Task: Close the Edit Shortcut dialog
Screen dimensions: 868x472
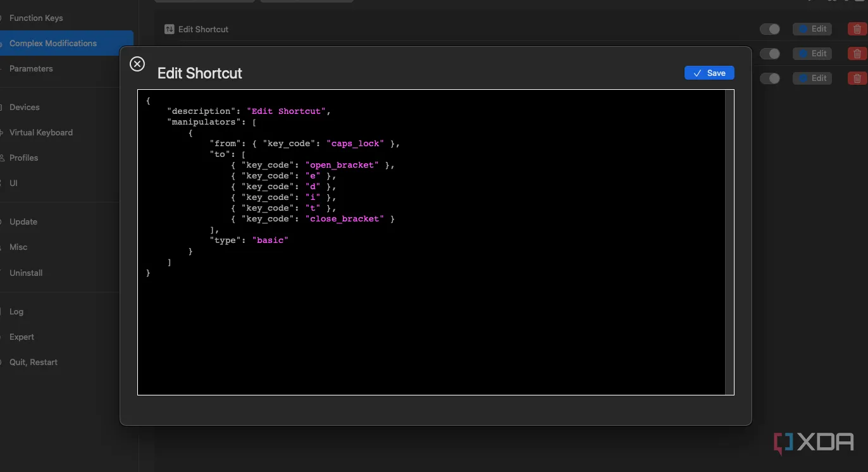Action: [x=137, y=64]
